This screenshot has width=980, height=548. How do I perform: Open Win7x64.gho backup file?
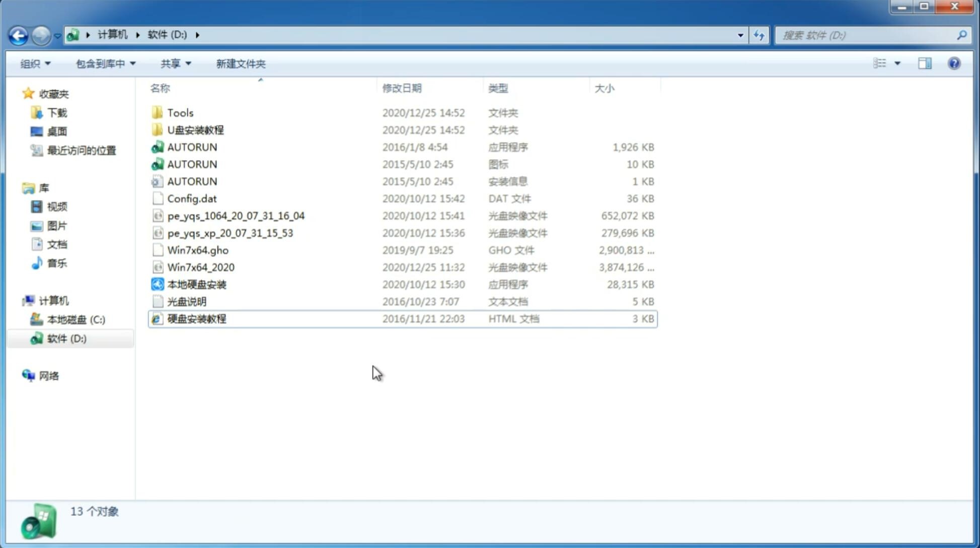(x=198, y=250)
